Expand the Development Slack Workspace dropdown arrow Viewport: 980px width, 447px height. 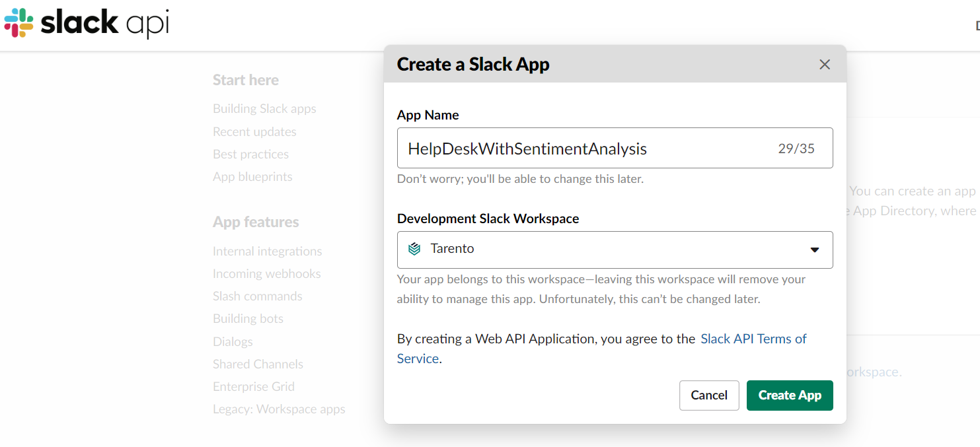point(815,250)
